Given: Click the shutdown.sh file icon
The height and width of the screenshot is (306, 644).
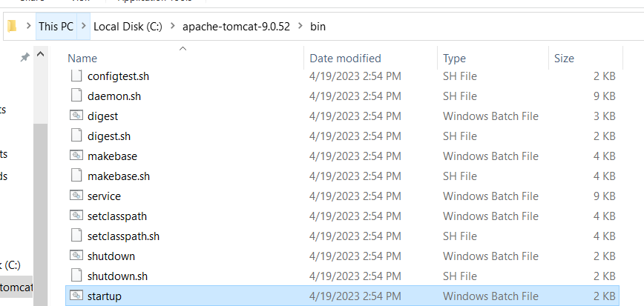Looking at the screenshot, I should (x=76, y=275).
